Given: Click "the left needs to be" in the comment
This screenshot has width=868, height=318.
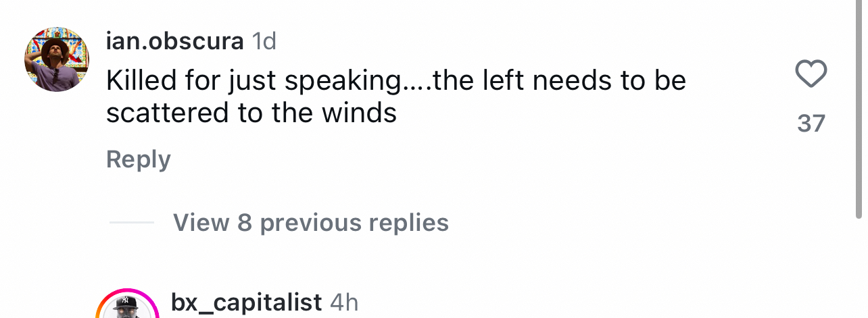Looking at the screenshot, I should (559, 81).
